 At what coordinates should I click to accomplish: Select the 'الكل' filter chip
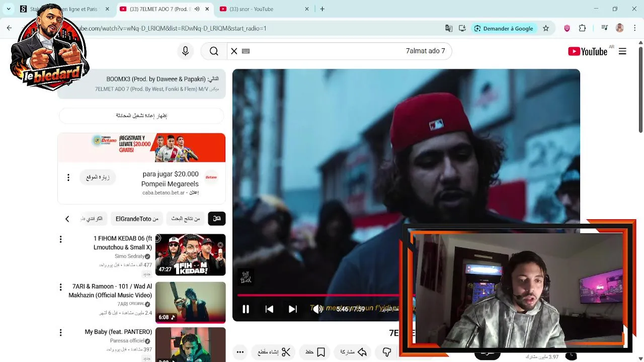(217, 218)
